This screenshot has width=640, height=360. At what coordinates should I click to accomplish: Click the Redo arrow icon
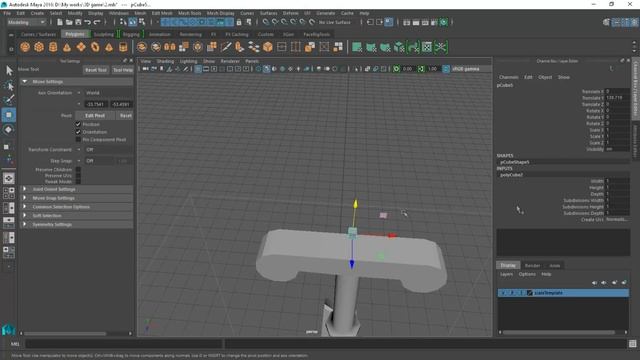click(x=97, y=22)
